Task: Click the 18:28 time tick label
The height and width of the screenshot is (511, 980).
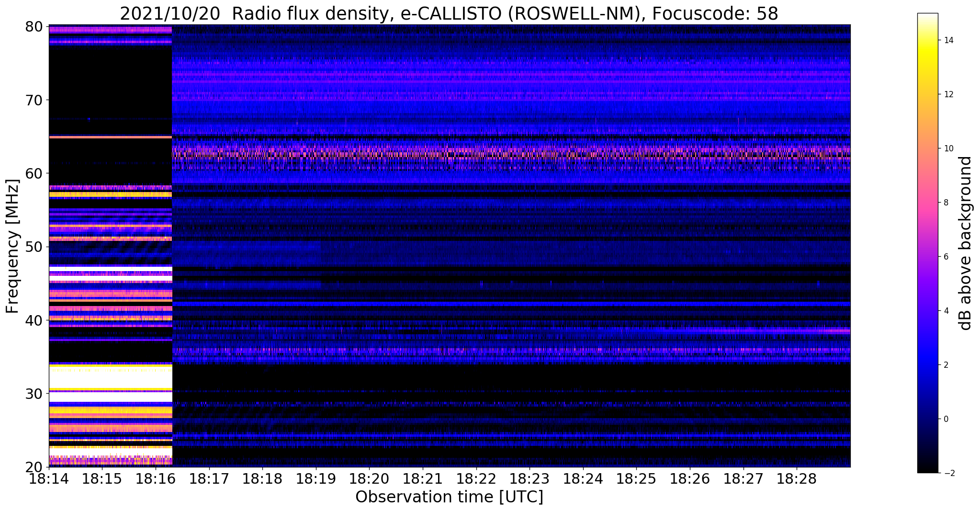Action: (x=797, y=478)
